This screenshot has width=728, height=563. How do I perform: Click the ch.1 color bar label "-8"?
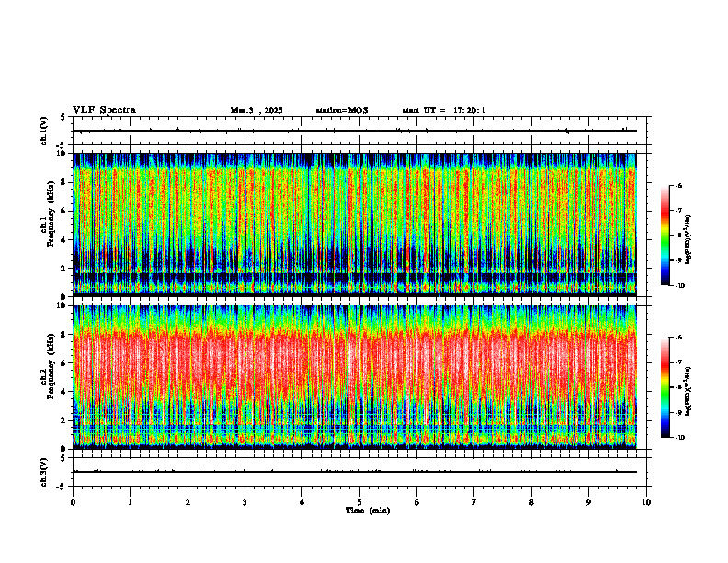tap(679, 236)
